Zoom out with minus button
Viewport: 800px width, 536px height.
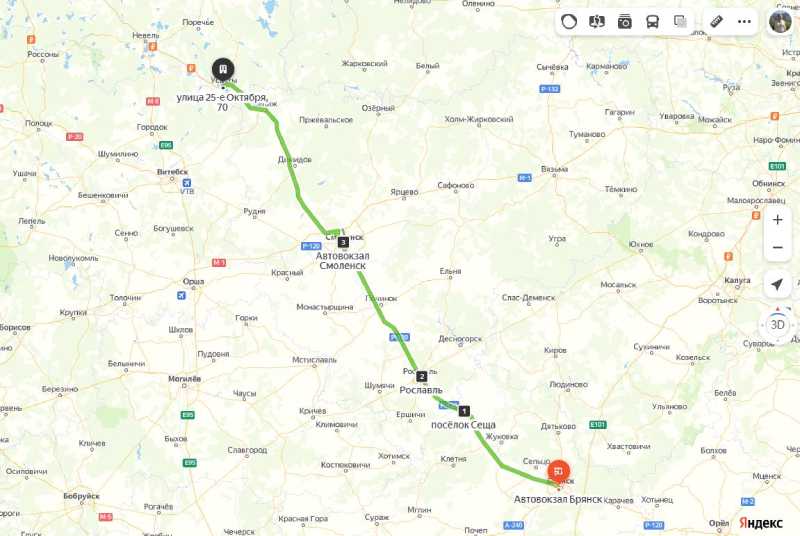(x=778, y=248)
